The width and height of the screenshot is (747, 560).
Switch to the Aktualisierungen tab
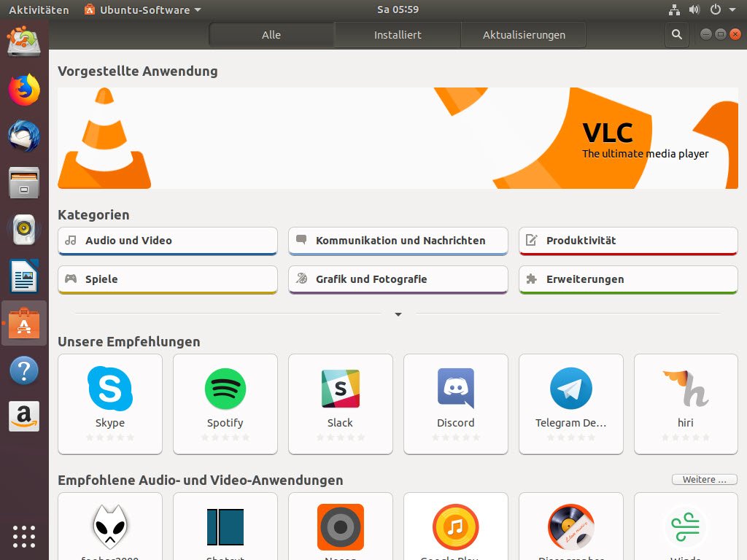click(x=524, y=35)
